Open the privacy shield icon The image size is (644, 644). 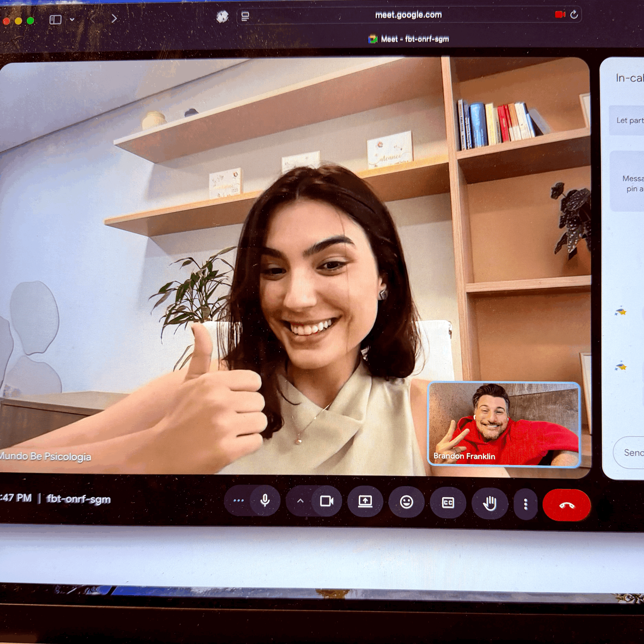click(222, 16)
